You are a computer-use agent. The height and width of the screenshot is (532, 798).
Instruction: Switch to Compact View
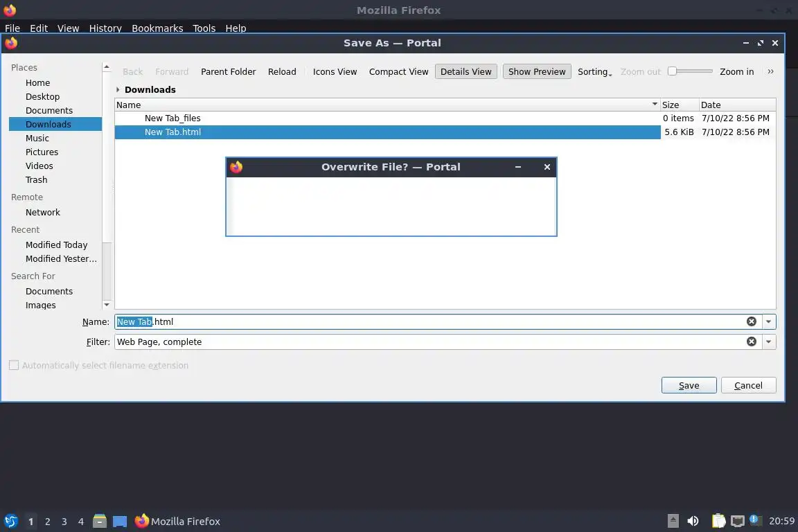pos(398,72)
